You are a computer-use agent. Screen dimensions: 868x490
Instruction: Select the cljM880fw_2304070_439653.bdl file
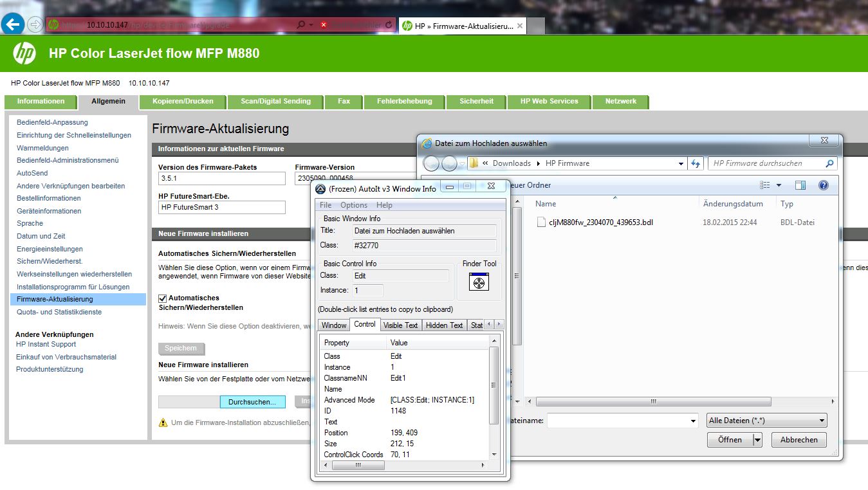coord(602,222)
